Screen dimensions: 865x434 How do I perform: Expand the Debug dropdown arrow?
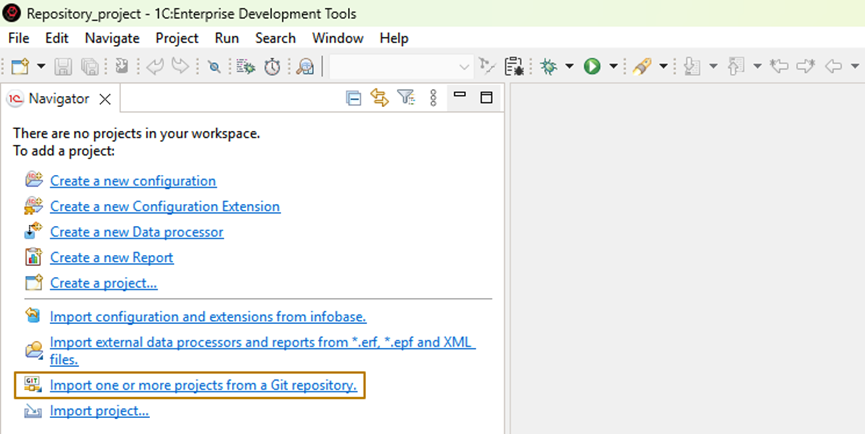[568, 66]
